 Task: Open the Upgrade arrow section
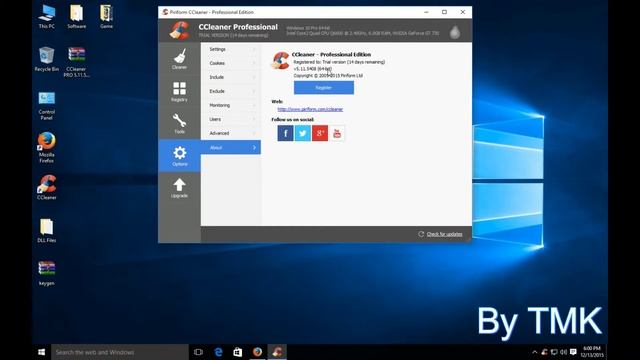(179, 188)
